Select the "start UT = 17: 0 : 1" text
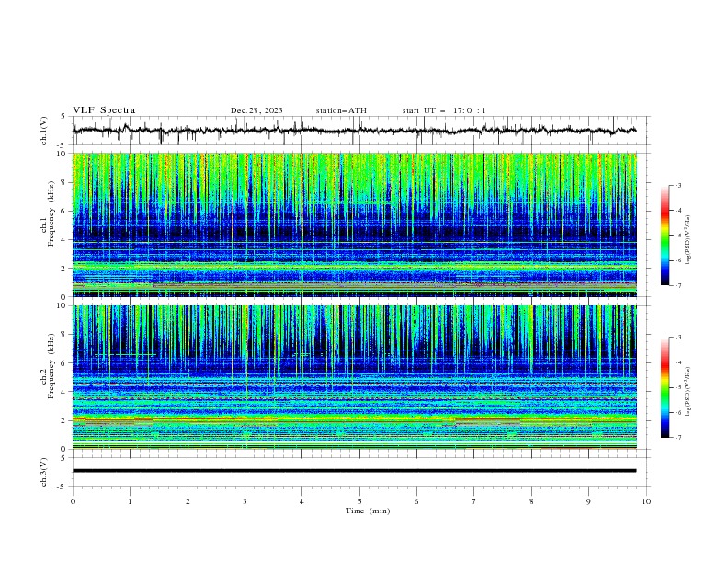 [444, 110]
